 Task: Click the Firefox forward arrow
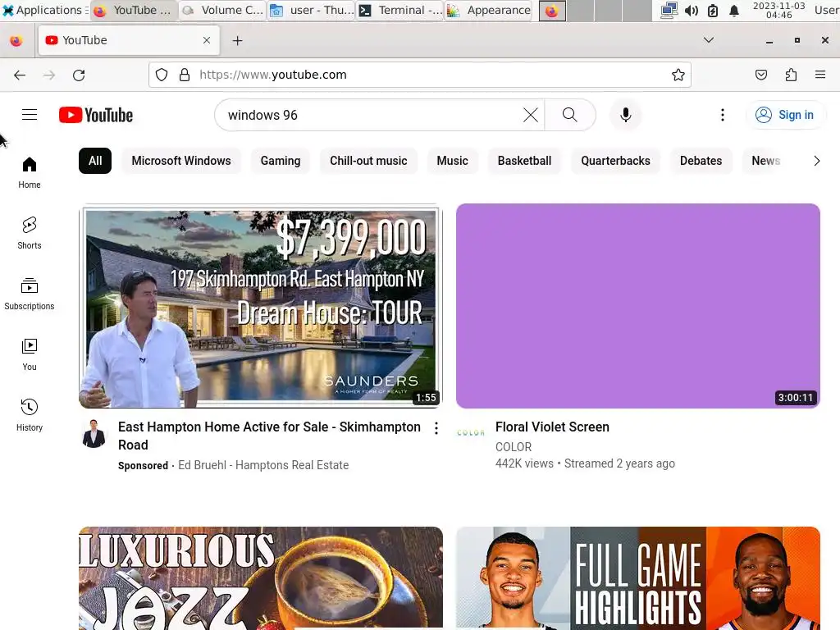[x=49, y=75]
